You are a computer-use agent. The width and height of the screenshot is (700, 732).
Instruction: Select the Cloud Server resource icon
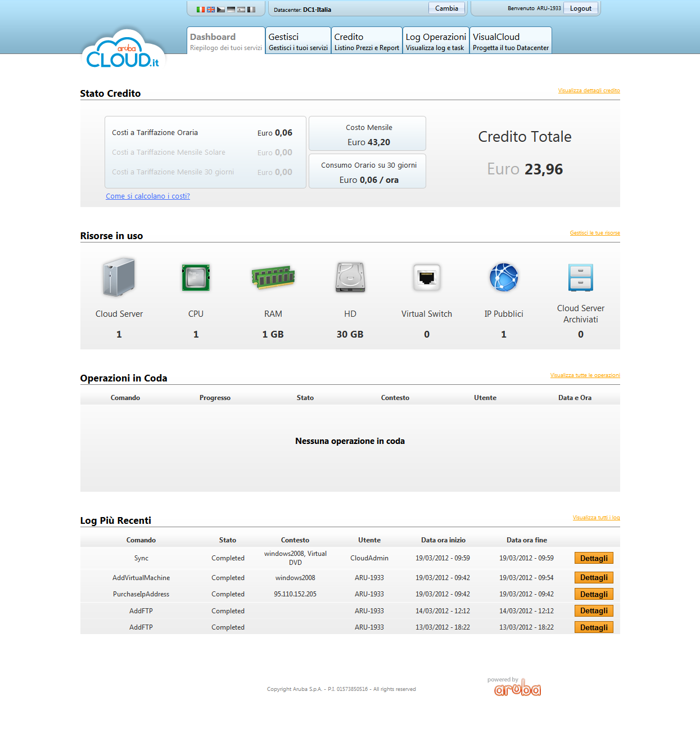pos(119,277)
